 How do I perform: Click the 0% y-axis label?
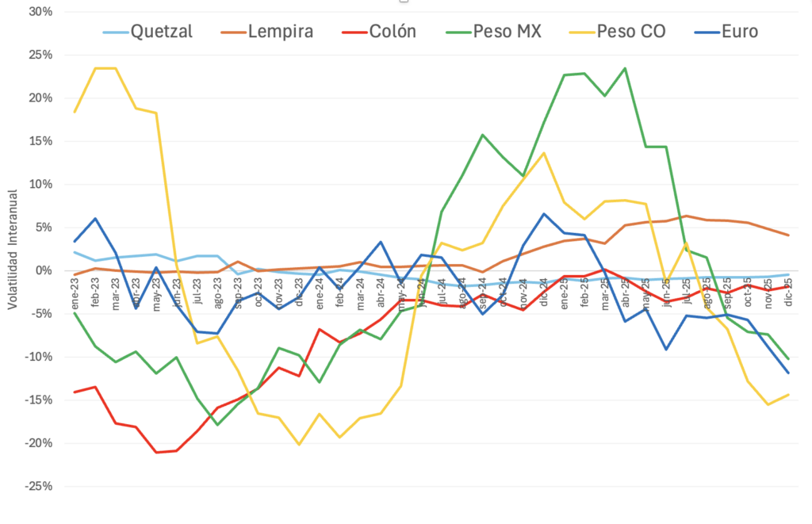(x=43, y=270)
